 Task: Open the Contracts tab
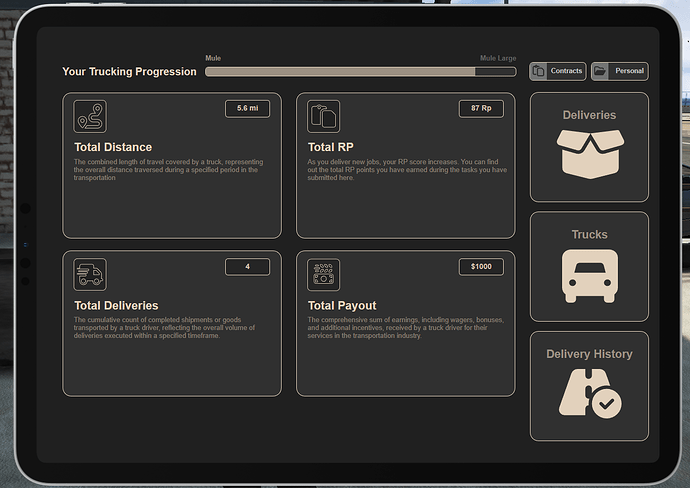pos(558,71)
